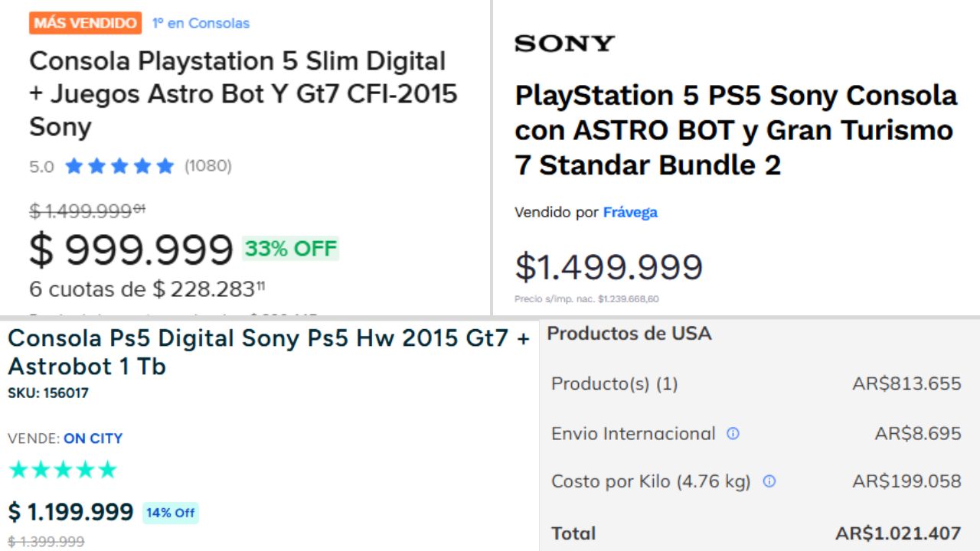Click the green 33% OFF badge

[x=290, y=249]
